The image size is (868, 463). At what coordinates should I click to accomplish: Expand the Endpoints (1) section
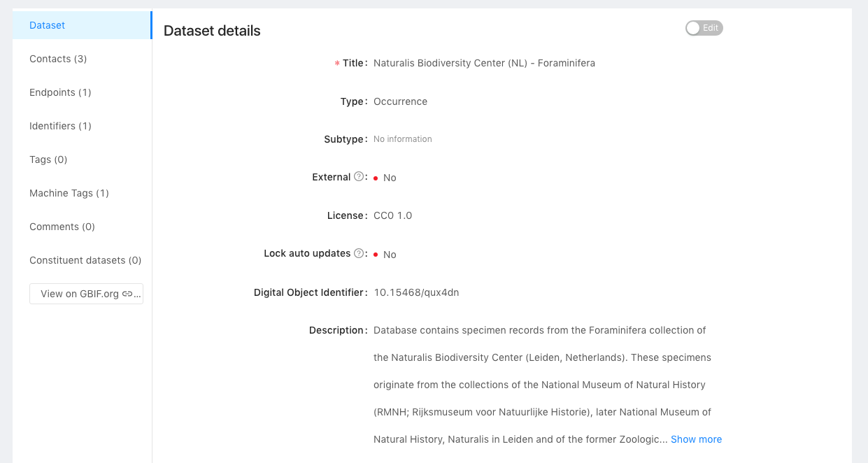coord(59,92)
